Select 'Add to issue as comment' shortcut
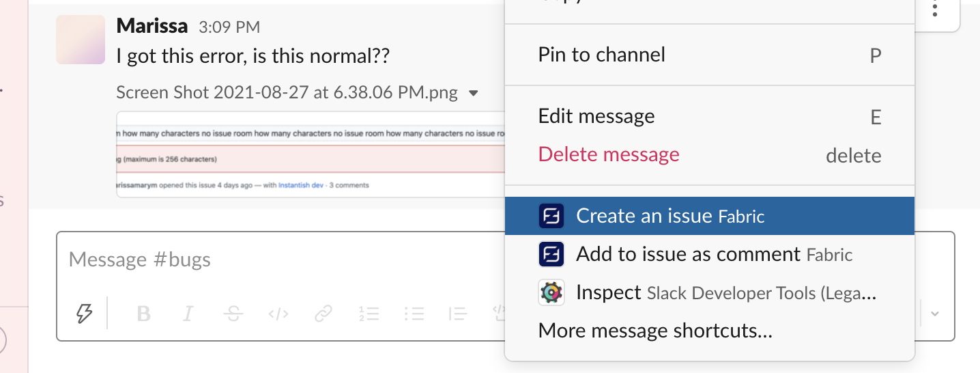Viewport: 980px width, 373px height. [710, 255]
